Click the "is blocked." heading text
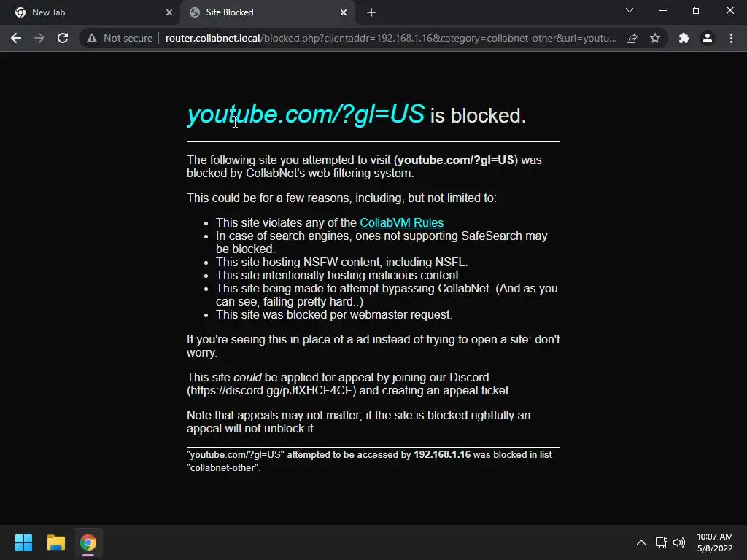 point(479,116)
